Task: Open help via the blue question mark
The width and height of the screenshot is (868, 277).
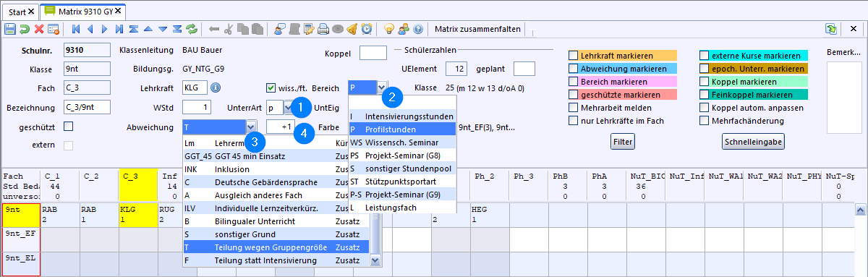Action: tap(417, 30)
